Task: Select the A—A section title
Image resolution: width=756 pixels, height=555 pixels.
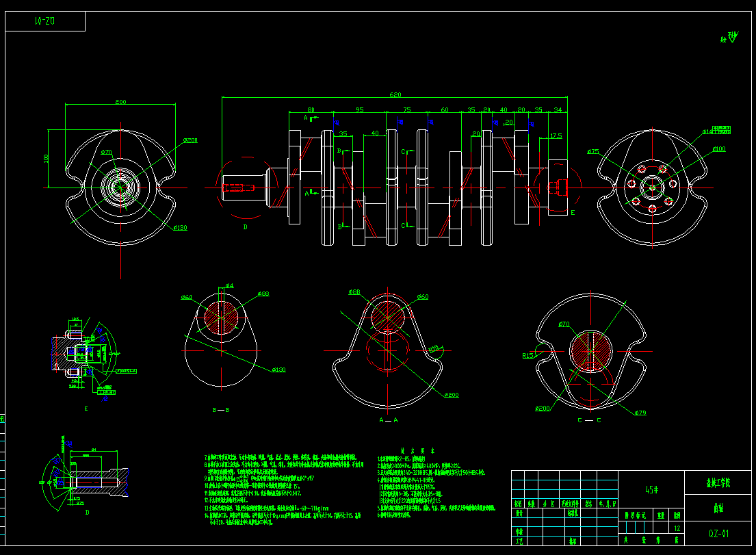Action: [388, 420]
